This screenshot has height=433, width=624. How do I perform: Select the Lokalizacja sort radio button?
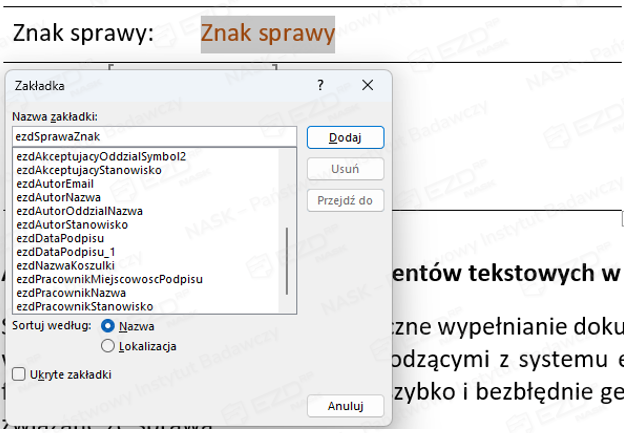click(108, 346)
